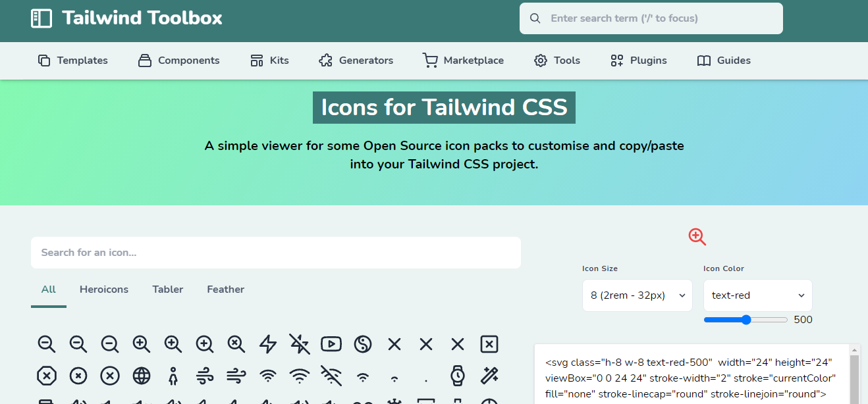Screen dimensions: 868x404
Task: Click the zoom-in magnifier icon
Action: point(142,343)
